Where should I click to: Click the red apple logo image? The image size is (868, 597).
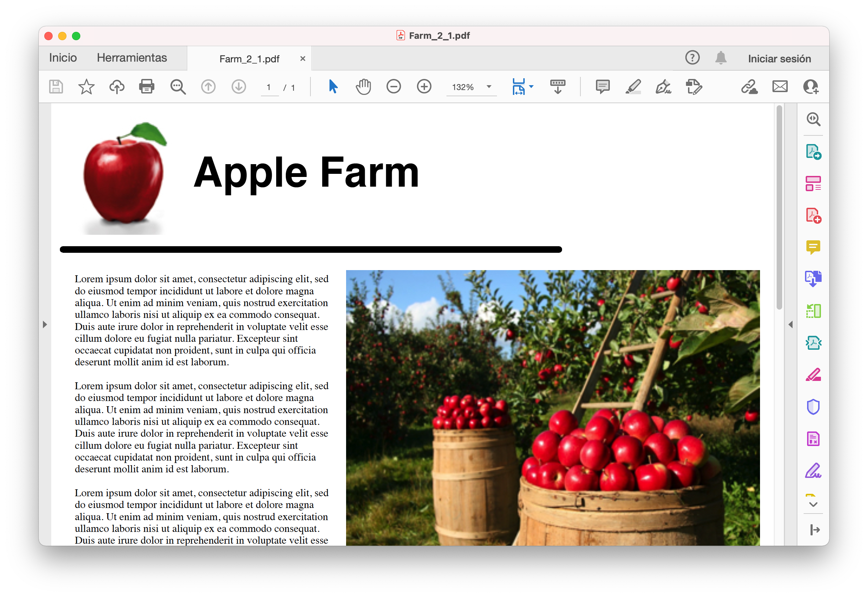click(x=125, y=178)
